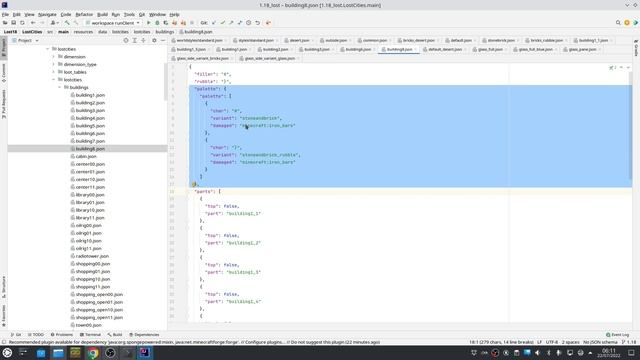
Task: Expand the loot_tables folder
Action: tap(53, 72)
